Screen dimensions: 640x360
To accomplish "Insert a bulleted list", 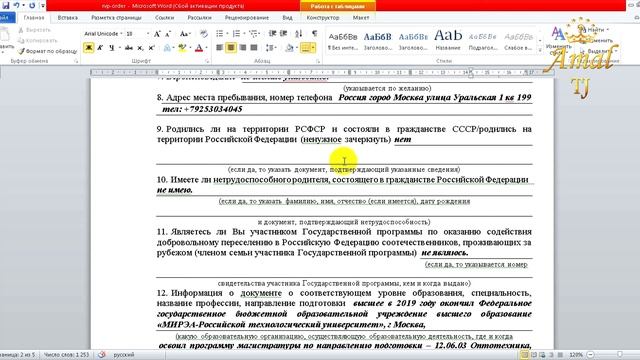I will point(220,34).
